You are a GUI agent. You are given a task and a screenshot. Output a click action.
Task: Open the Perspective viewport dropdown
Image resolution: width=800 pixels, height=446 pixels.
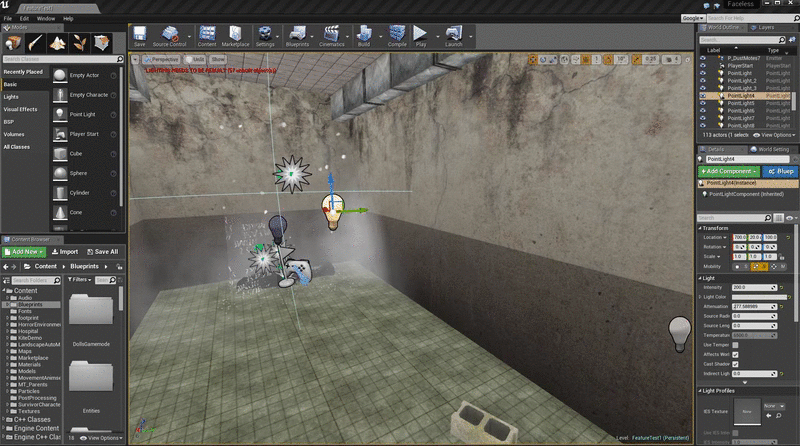click(161, 60)
